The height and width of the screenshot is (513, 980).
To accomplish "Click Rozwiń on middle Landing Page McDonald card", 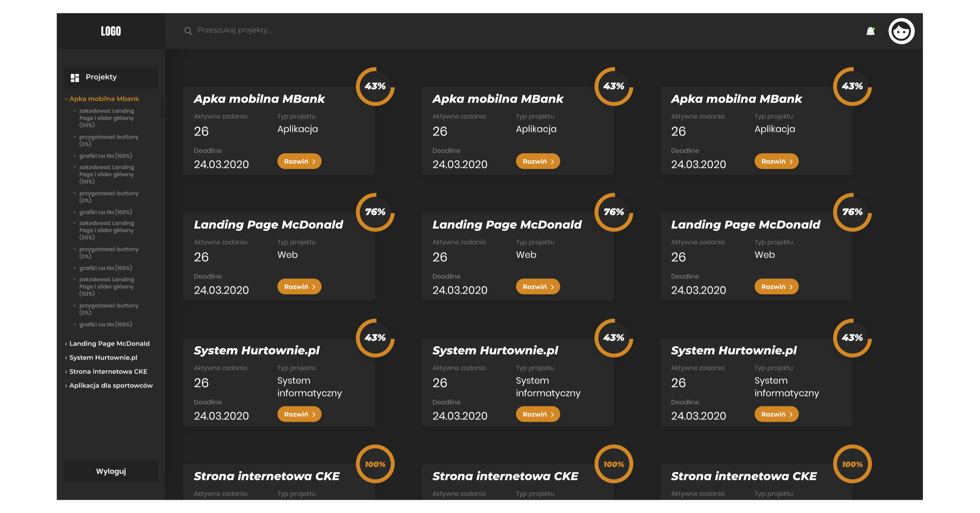I will (x=538, y=287).
